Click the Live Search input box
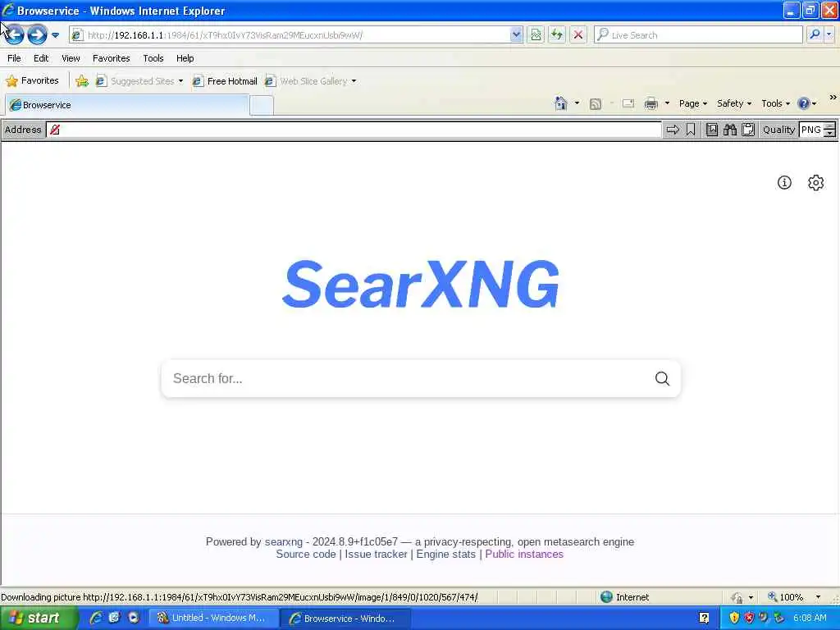 pos(698,34)
